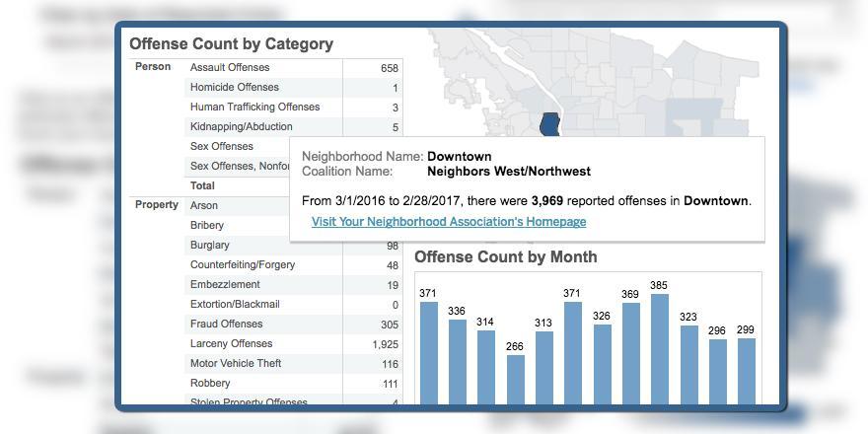Click the Property group header
Image resolution: width=868 pixels, height=434 pixels.
point(157,205)
